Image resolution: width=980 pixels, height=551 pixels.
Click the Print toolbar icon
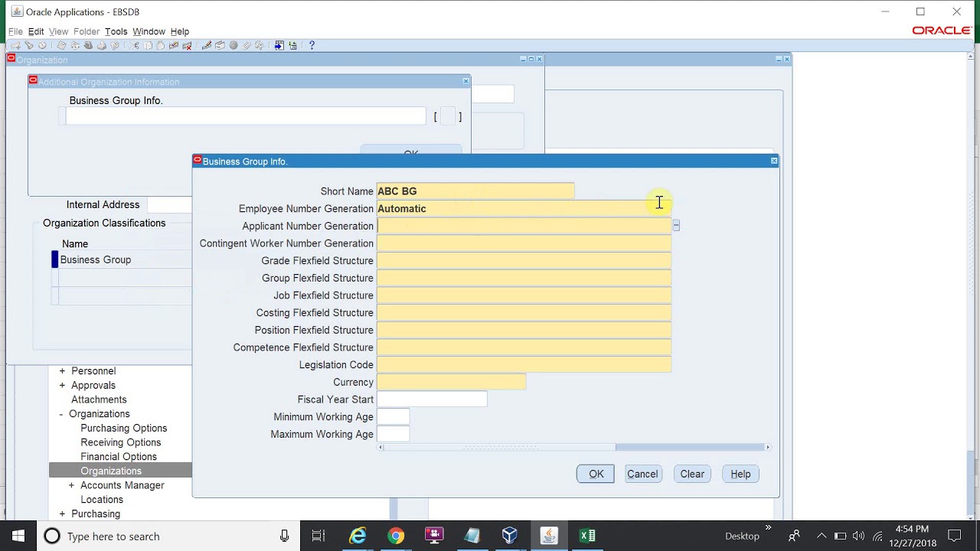click(x=102, y=45)
